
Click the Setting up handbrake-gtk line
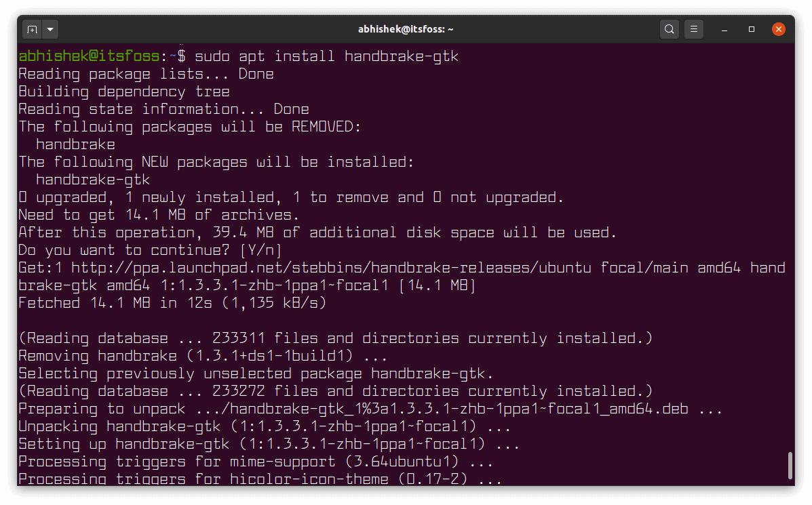(269, 444)
